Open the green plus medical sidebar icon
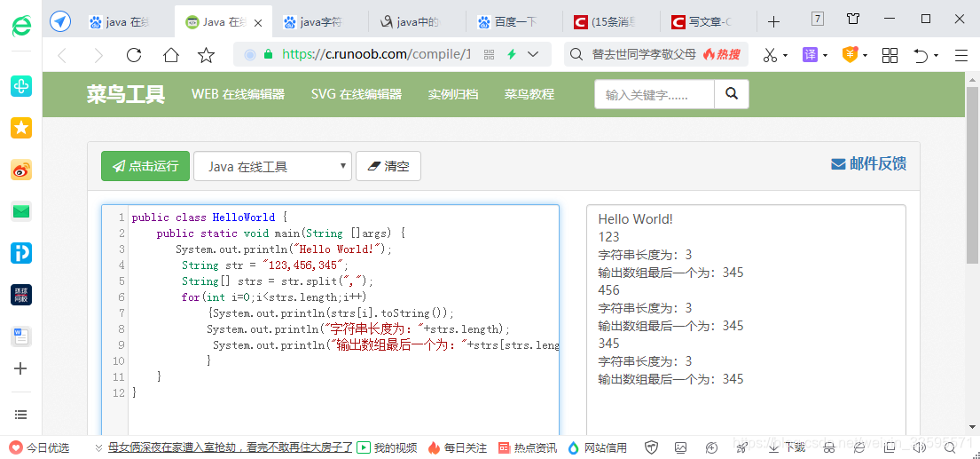The height and width of the screenshot is (459, 980). click(21, 86)
